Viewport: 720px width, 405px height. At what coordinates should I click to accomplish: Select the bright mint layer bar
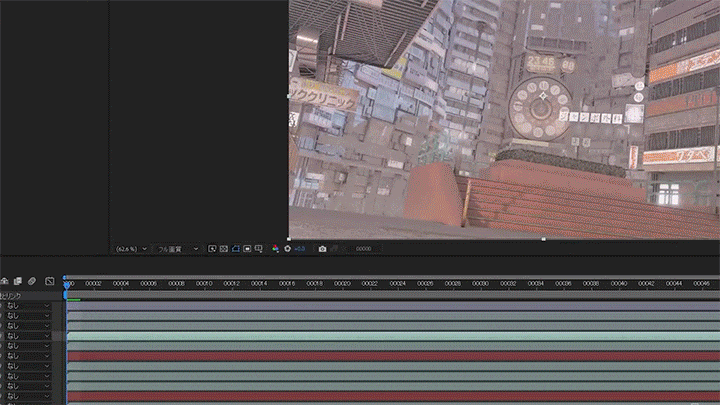(x=393, y=336)
